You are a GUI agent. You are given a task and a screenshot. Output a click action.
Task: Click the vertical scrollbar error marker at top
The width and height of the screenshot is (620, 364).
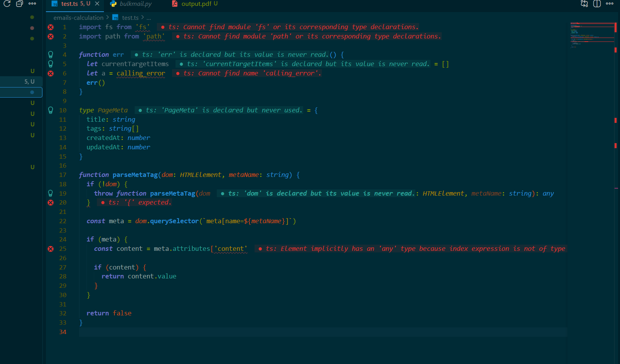(615, 27)
